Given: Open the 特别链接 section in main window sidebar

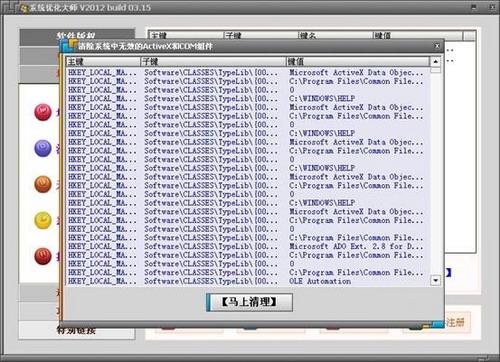Looking at the screenshot, I should 77,331.
